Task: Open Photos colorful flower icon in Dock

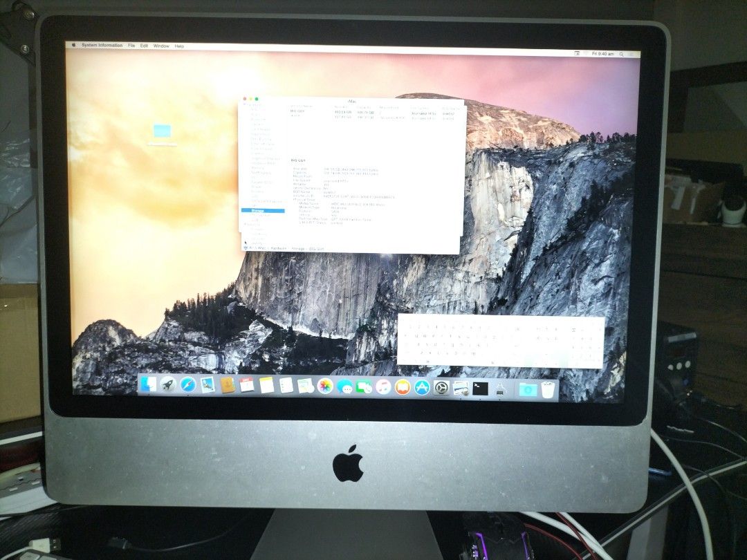Action: point(325,386)
